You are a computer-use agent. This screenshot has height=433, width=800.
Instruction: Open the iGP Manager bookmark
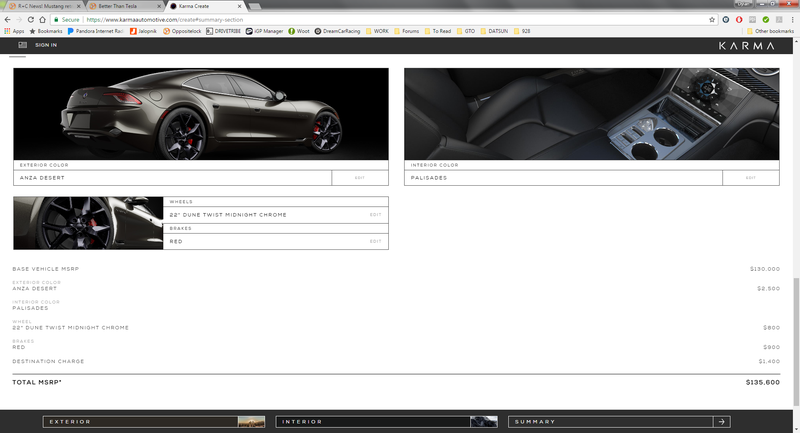tap(264, 31)
